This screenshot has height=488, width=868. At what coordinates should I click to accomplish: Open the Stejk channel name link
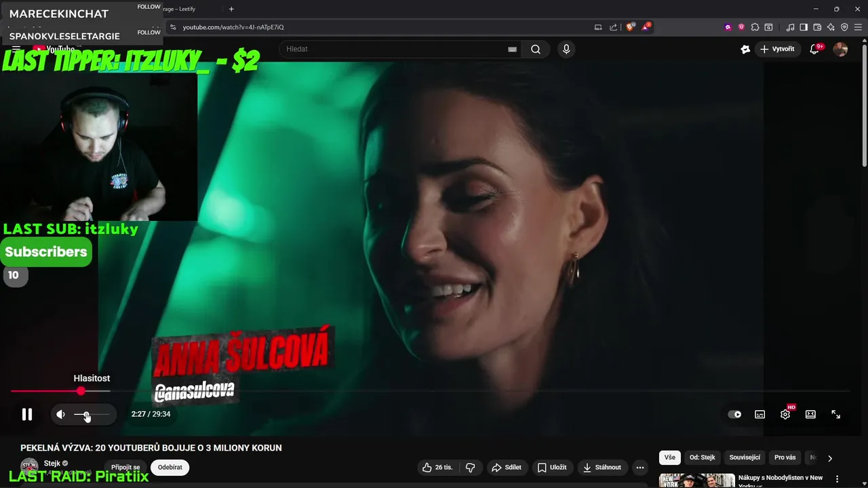click(x=52, y=464)
